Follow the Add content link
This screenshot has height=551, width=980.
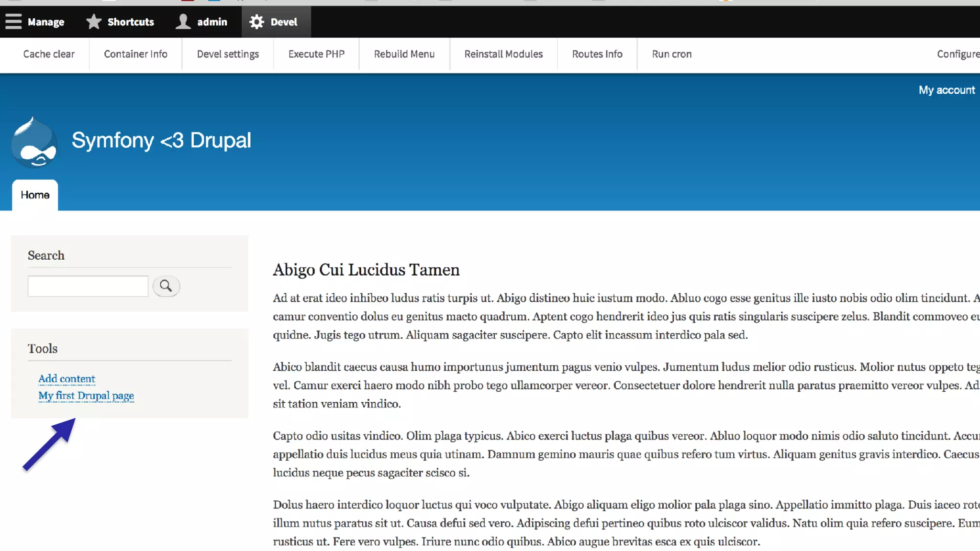click(x=67, y=378)
